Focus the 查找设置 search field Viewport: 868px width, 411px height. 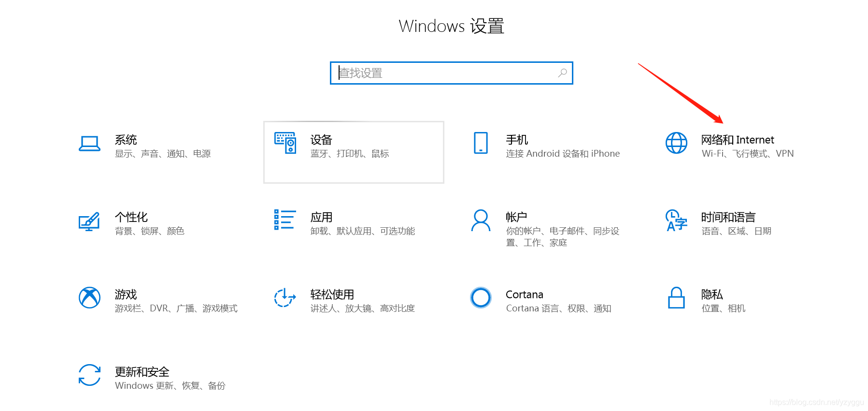click(451, 73)
